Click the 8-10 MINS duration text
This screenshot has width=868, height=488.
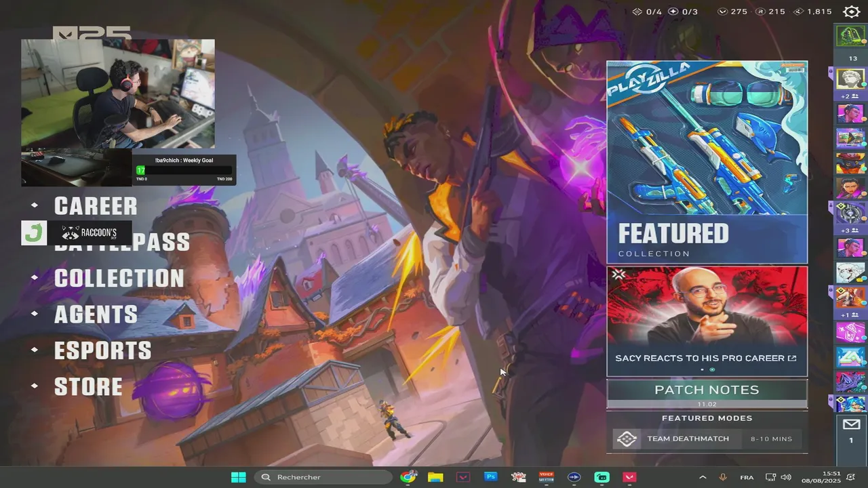click(x=771, y=439)
